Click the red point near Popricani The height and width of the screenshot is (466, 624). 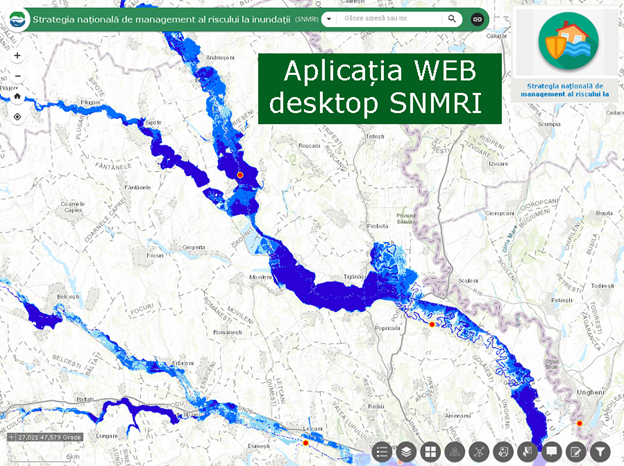click(432, 324)
